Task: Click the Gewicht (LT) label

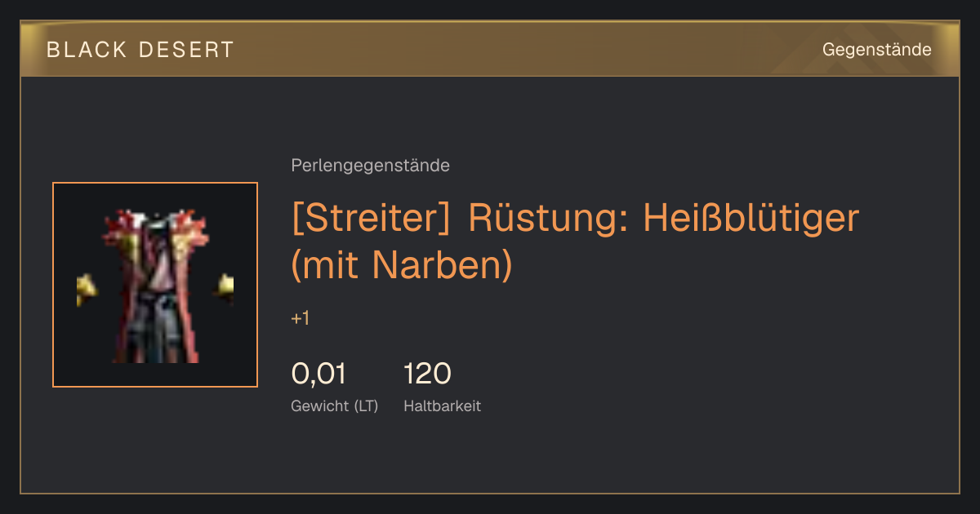Action: [335, 405]
